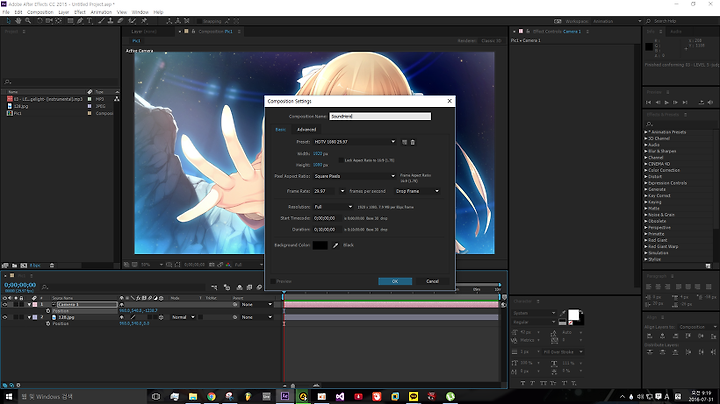Select the Eraser tool
The width and height of the screenshot is (720, 404).
coord(120,21)
